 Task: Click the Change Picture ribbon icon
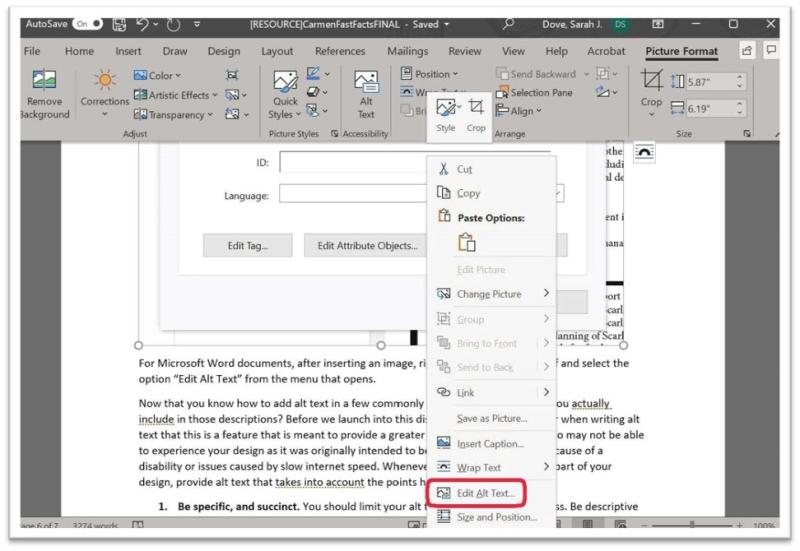(235, 95)
